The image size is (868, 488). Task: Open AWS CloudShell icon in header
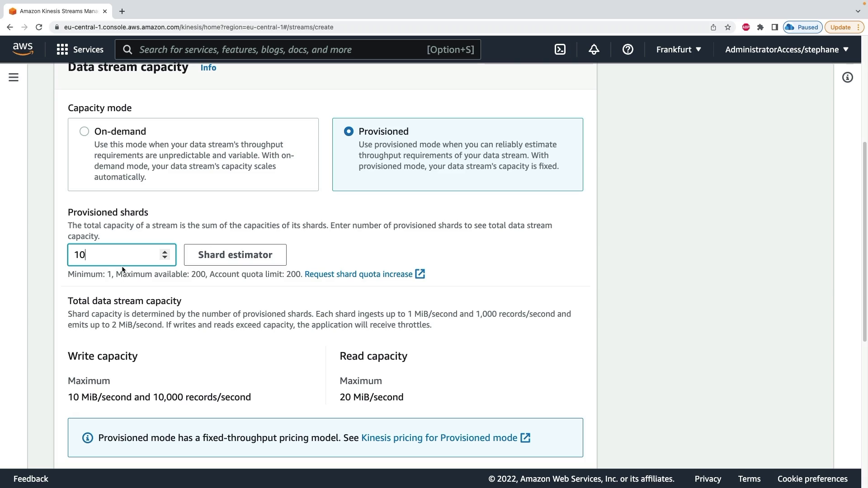(560, 50)
